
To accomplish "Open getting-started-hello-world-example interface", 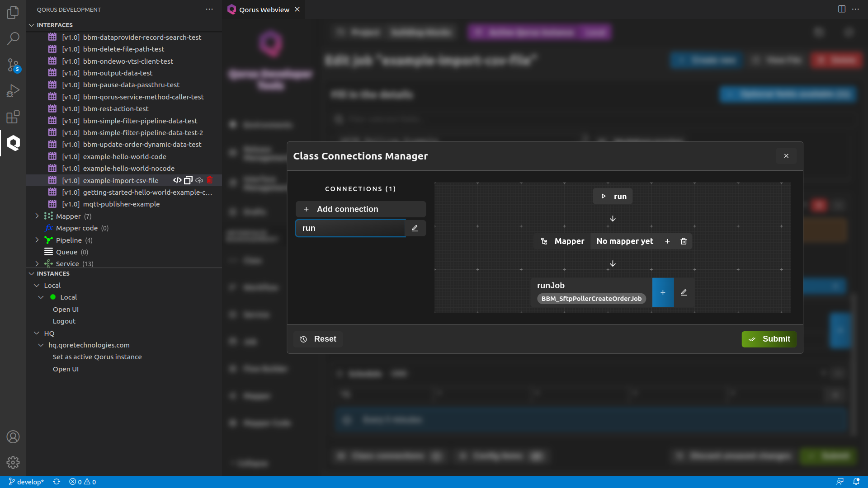I will coord(147,192).
